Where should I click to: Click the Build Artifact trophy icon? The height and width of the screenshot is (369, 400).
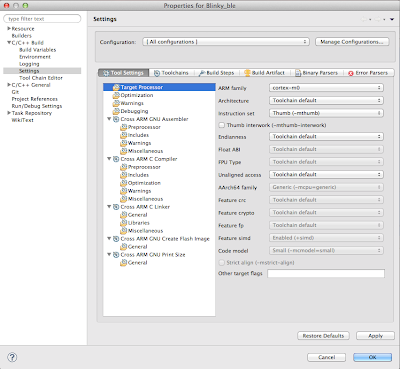click(x=247, y=73)
